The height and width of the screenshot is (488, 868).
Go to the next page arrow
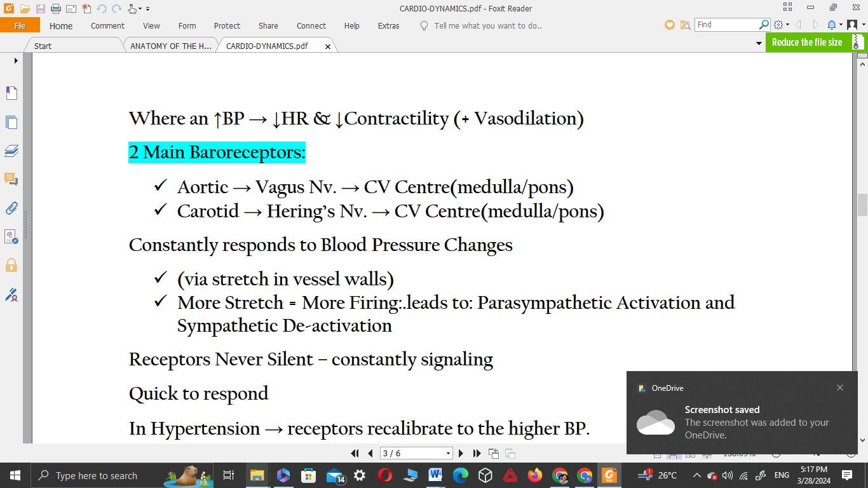point(461,453)
